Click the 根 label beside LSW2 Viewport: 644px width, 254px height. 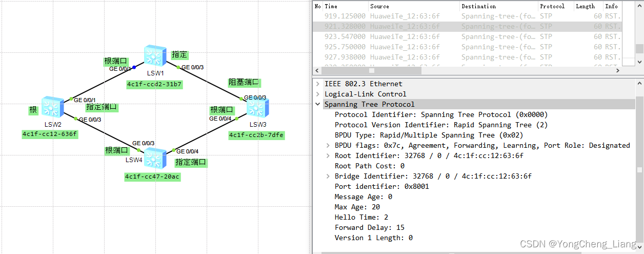[x=33, y=110]
